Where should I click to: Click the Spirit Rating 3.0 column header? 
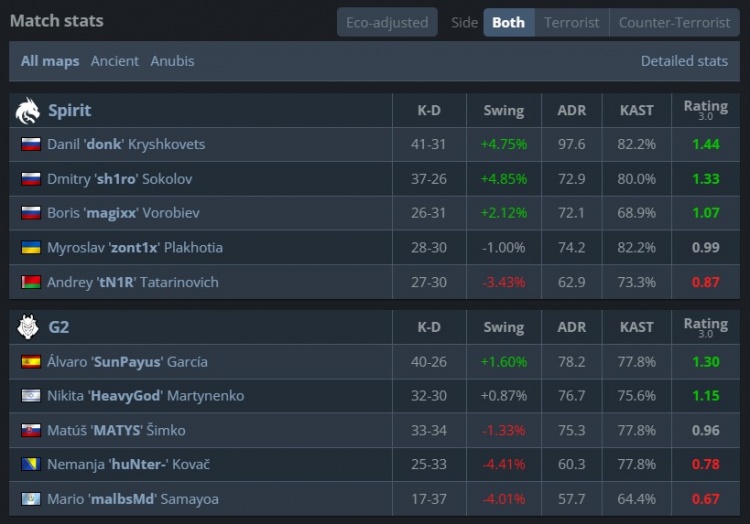pos(705,110)
